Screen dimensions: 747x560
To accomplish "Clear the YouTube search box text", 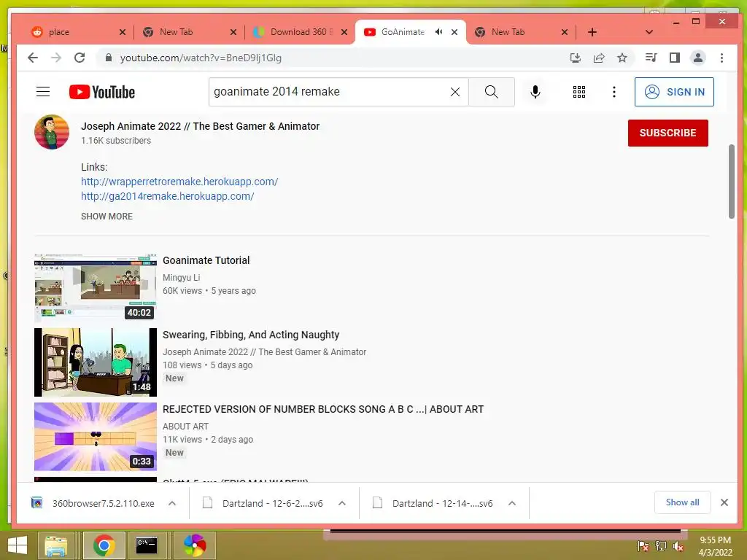I will click(455, 92).
